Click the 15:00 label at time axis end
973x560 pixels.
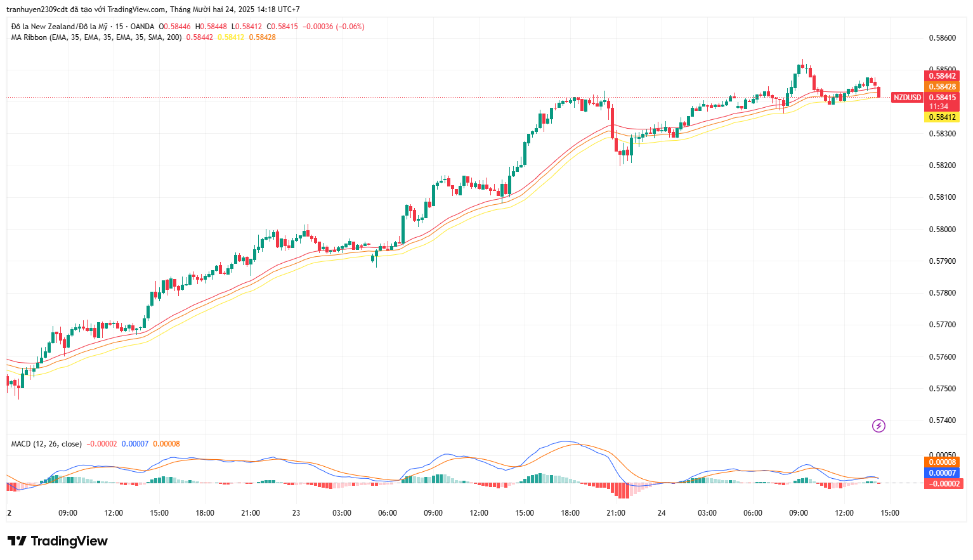point(890,513)
